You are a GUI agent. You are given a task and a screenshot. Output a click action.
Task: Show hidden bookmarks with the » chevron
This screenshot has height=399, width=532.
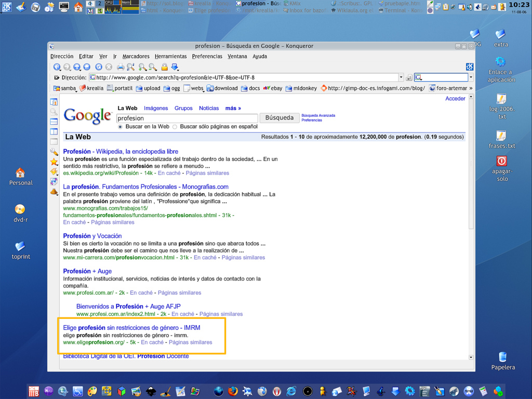[471, 88]
